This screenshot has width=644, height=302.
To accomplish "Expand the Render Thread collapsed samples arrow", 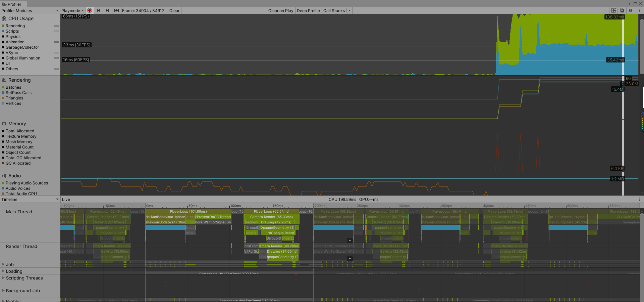I will click(x=350, y=259).
